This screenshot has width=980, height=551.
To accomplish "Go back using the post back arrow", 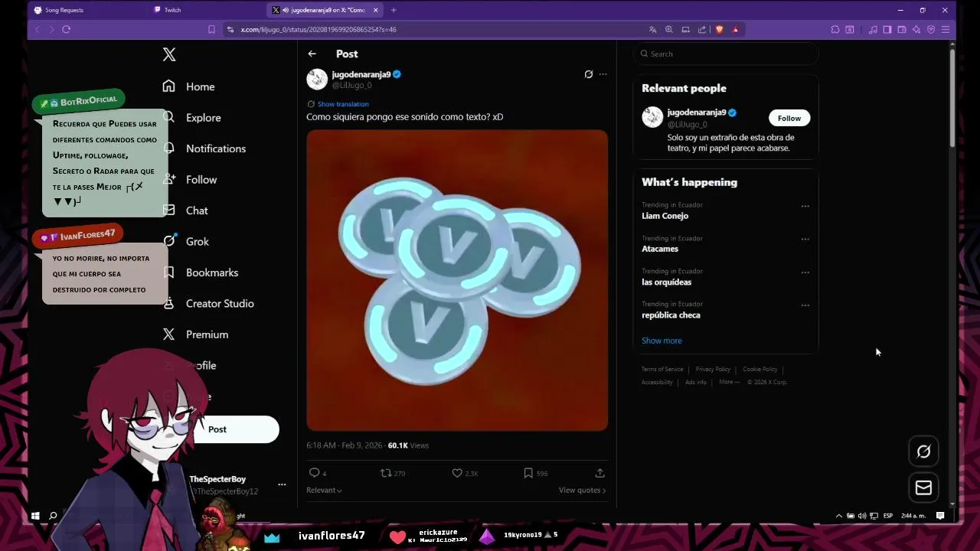I will [312, 54].
